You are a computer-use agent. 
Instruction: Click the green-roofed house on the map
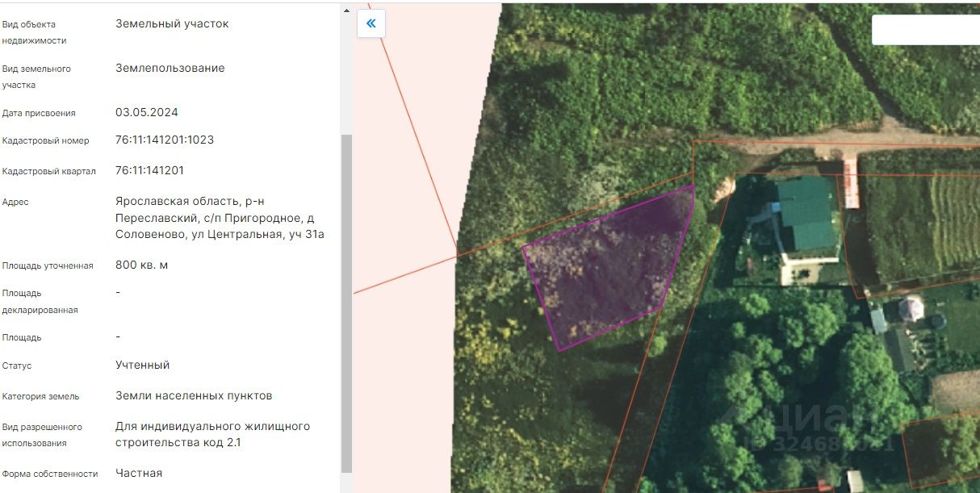804,214
